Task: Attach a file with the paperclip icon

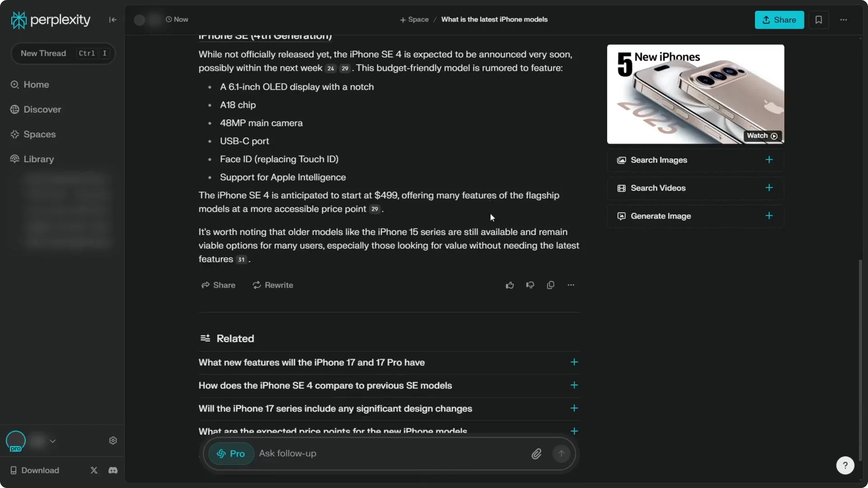Action: (537, 454)
